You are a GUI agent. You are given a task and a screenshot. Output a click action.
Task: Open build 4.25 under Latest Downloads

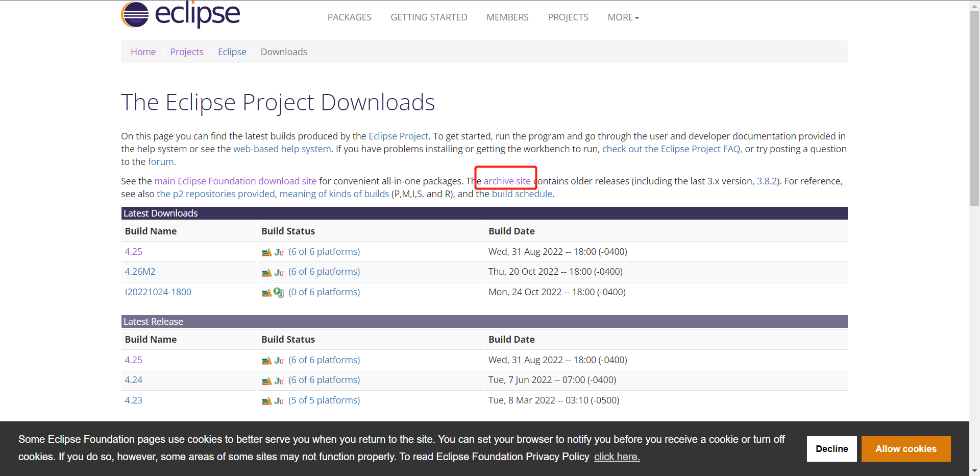coord(133,252)
